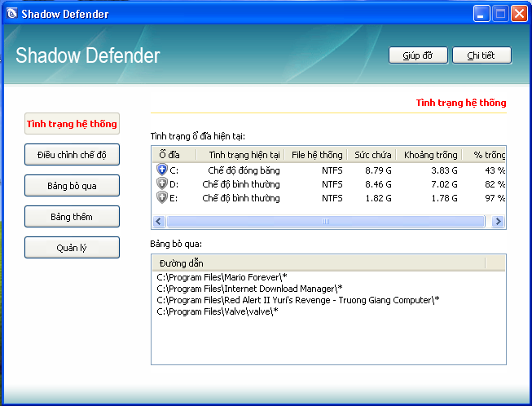Click the horizontal scrollbar thumb
This screenshot has height=406, width=532.
326,222
